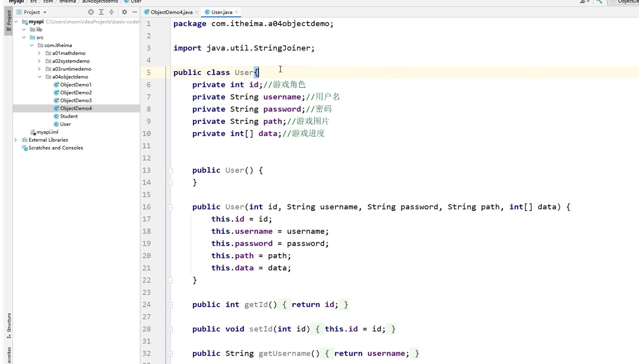Click the itheima breadcrumb segment
This screenshot has height=364, width=639.
[68, 2]
